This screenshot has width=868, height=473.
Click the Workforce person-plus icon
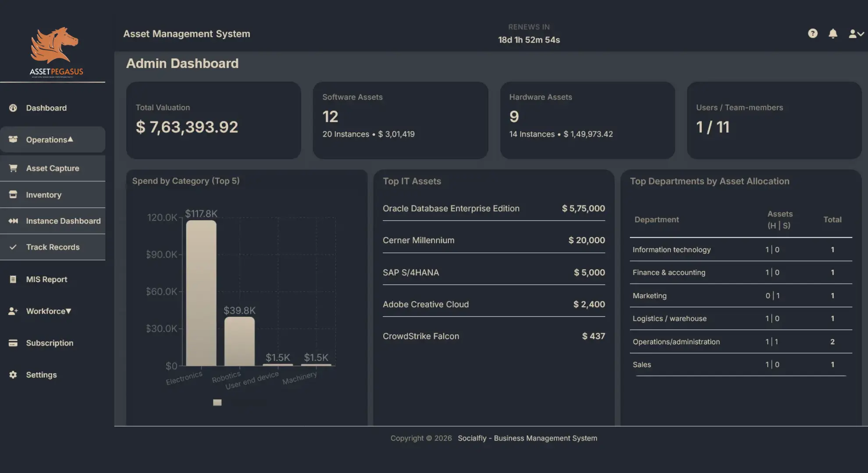point(13,311)
